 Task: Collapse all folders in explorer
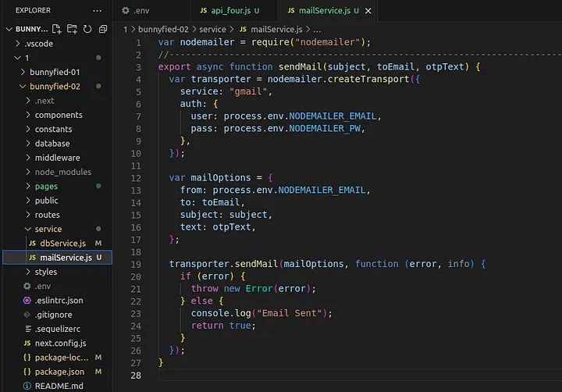tap(103, 29)
